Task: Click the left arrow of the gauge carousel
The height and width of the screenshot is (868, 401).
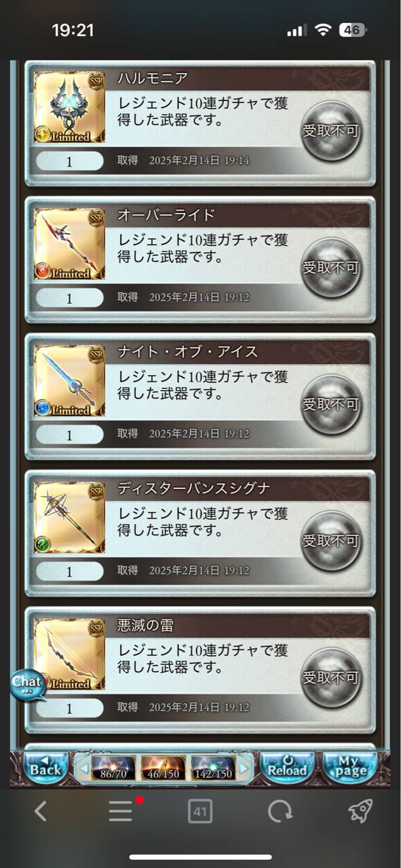Action: [x=83, y=768]
